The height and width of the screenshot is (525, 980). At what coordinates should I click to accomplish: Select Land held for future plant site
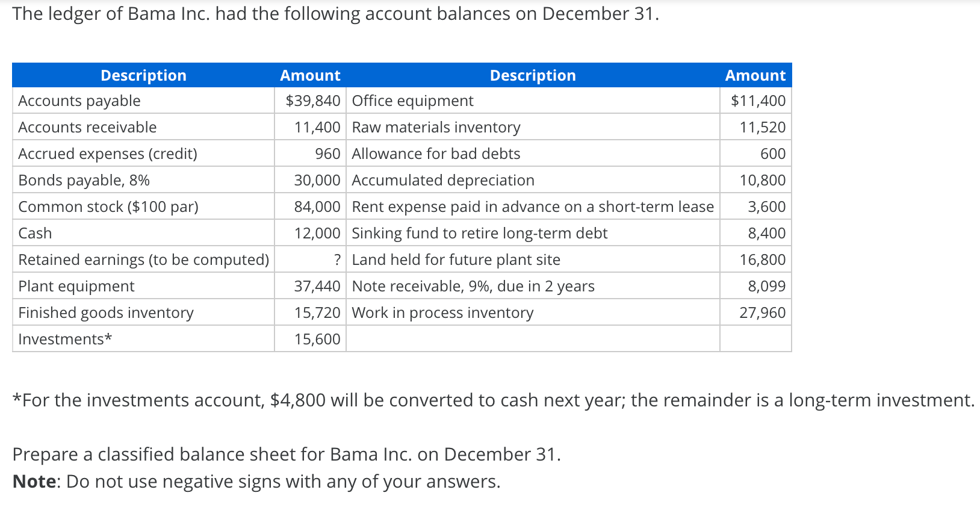456,259
